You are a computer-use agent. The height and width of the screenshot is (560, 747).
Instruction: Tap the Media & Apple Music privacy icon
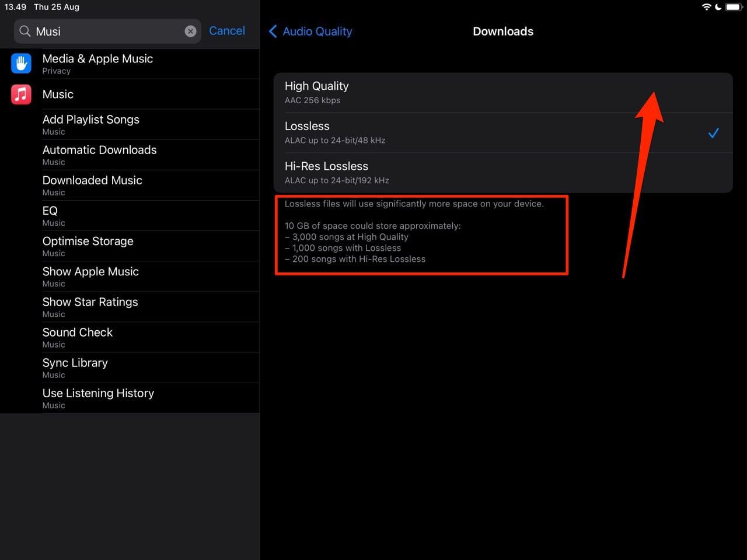click(21, 64)
